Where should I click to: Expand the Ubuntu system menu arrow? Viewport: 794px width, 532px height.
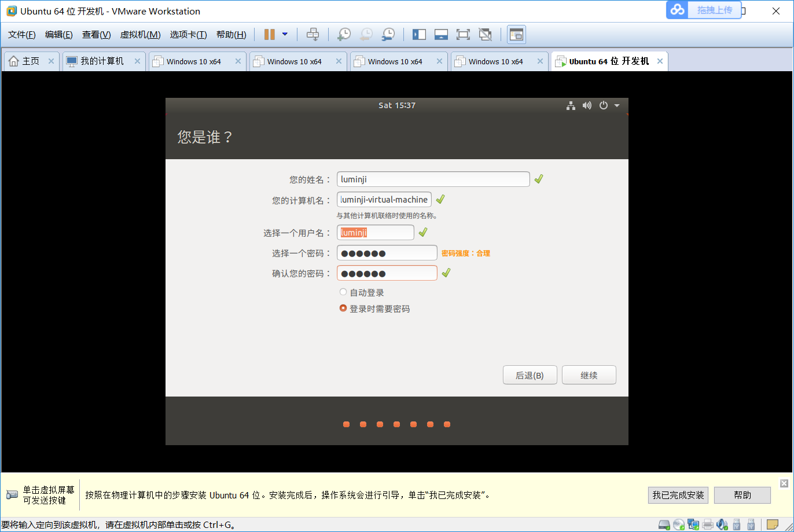tap(617, 105)
